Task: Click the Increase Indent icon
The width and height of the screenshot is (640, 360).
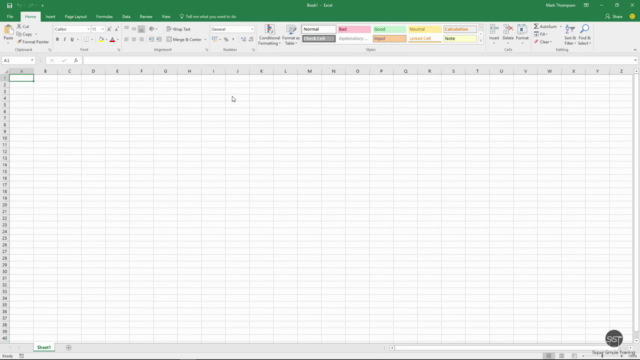Action: tap(159, 40)
